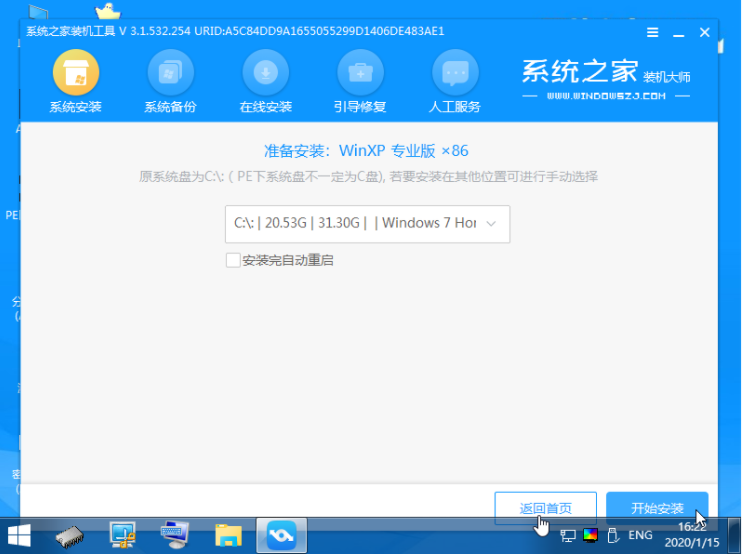
Task: Click the Windows Start button
Action: [x=19, y=535]
